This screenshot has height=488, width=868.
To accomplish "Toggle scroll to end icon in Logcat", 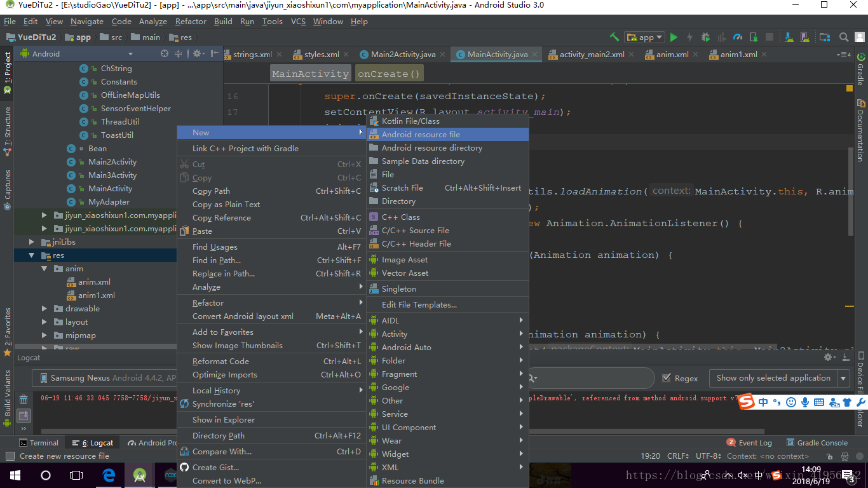I will pyautogui.click(x=24, y=416).
